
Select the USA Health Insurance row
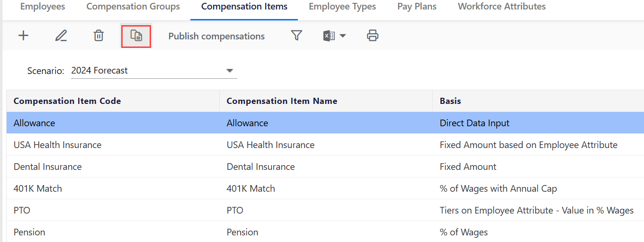tap(57, 145)
